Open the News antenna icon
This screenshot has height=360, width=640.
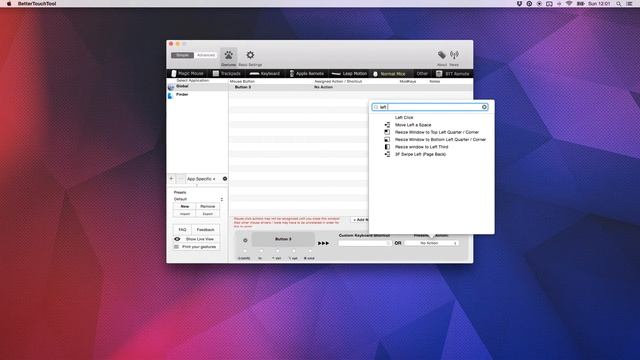tap(454, 55)
